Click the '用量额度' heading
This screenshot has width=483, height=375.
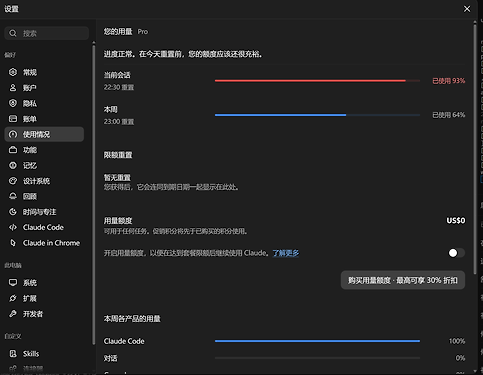tap(118, 221)
